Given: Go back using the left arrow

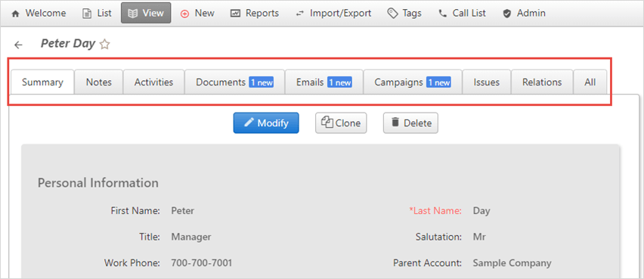Looking at the screenshot, I should tap(18, 45).
